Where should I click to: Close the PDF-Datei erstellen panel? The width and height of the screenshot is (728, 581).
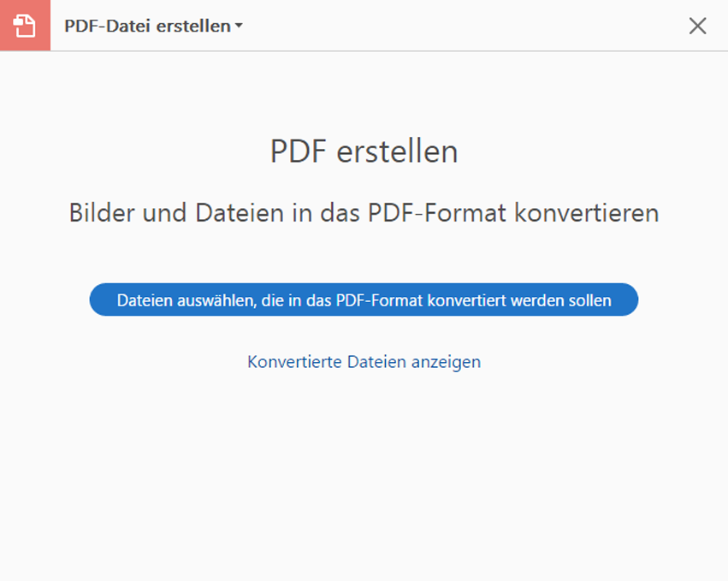coord(697,26)
